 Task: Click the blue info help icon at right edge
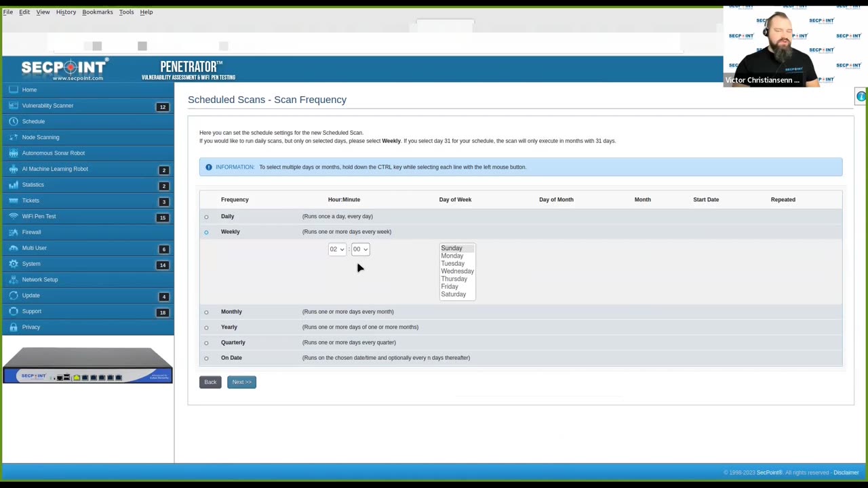(861, 97)
